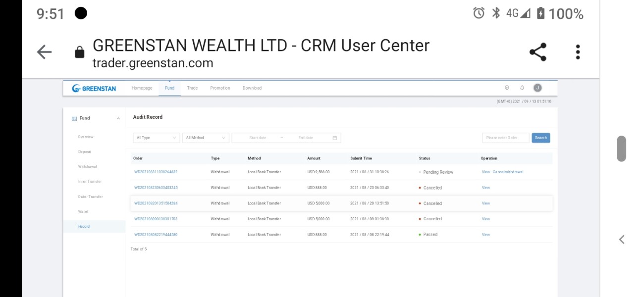Open the user avatar J menu
The width and height of the screenshot is (644, 297).
537,88
